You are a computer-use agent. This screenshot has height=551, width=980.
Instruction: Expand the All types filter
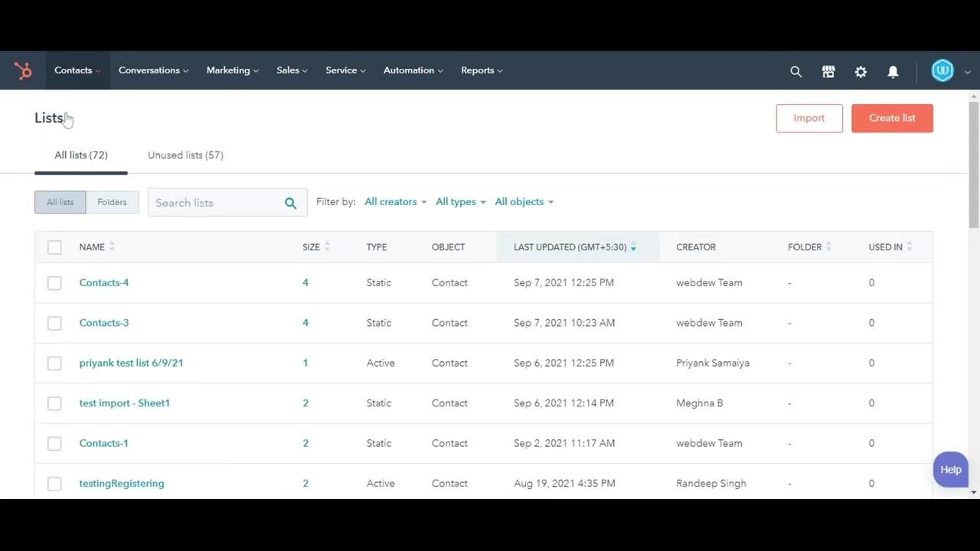pyautogui.click(x=460, y=202)
